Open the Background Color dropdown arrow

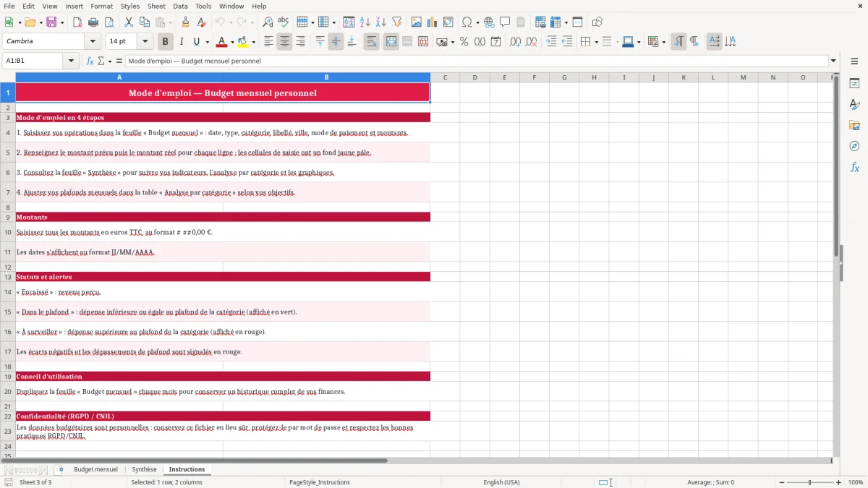253,42
